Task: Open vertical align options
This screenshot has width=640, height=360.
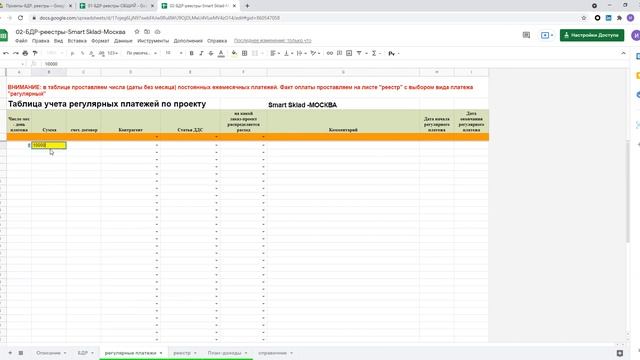Action: (288, 53)
